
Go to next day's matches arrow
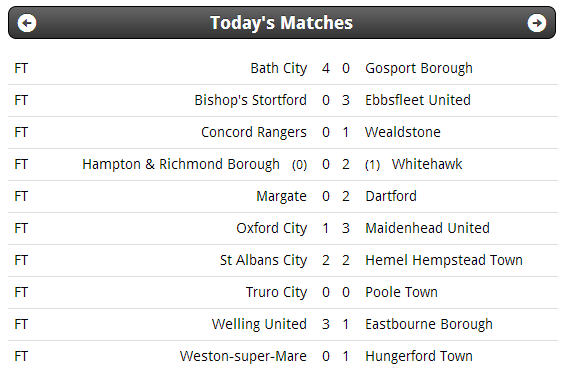tap(537, 23)
